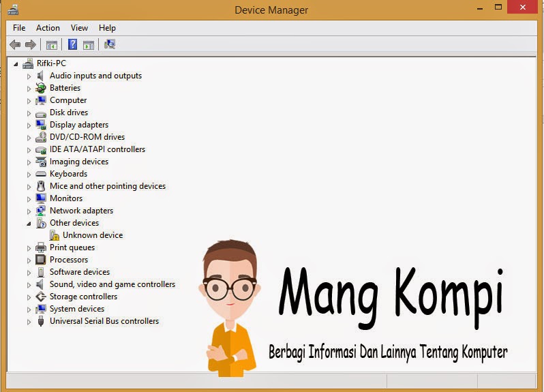Select the Print queues label
544x392 pixels.
(x=72, y=247)
